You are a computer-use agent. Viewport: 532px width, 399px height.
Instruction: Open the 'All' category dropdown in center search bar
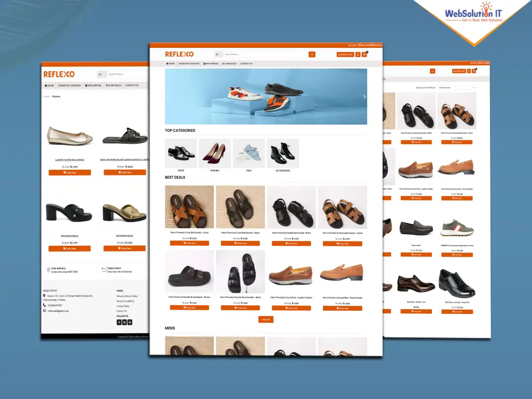pos(218,54)
